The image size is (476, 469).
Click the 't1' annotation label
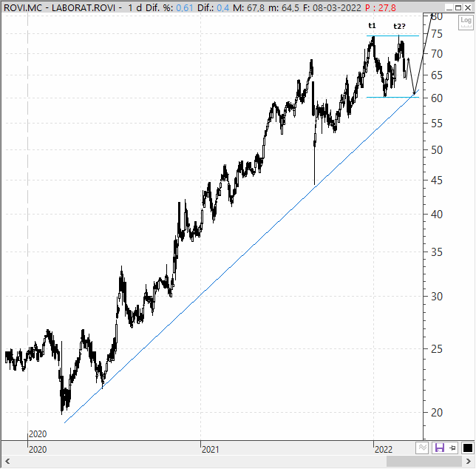pos(373,26)
